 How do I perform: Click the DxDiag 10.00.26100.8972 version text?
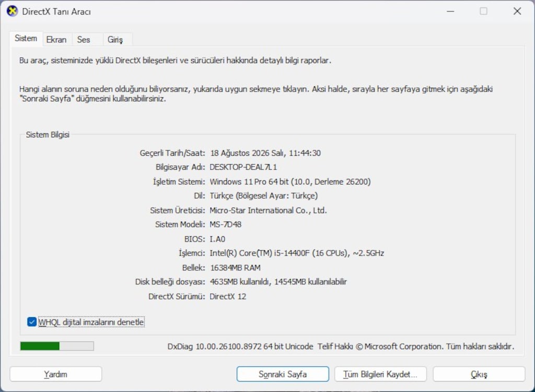pyautogui.click(x=215, y=347)
